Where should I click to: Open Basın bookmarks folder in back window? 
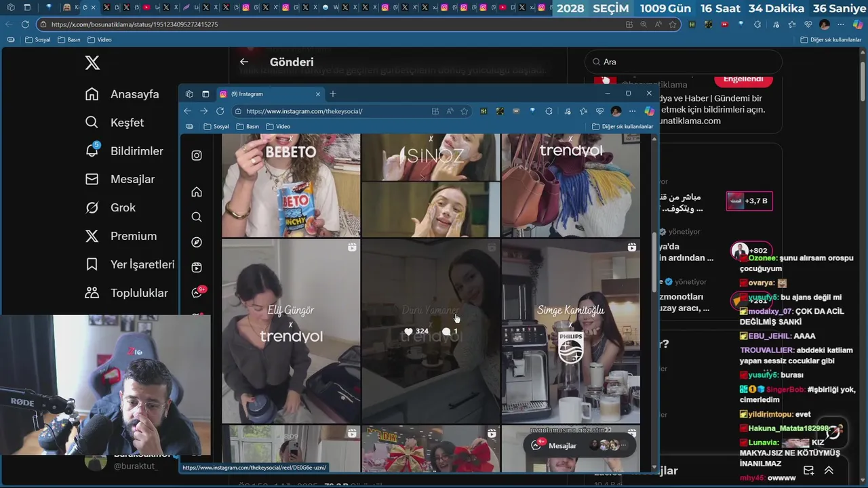click(69, 40)
